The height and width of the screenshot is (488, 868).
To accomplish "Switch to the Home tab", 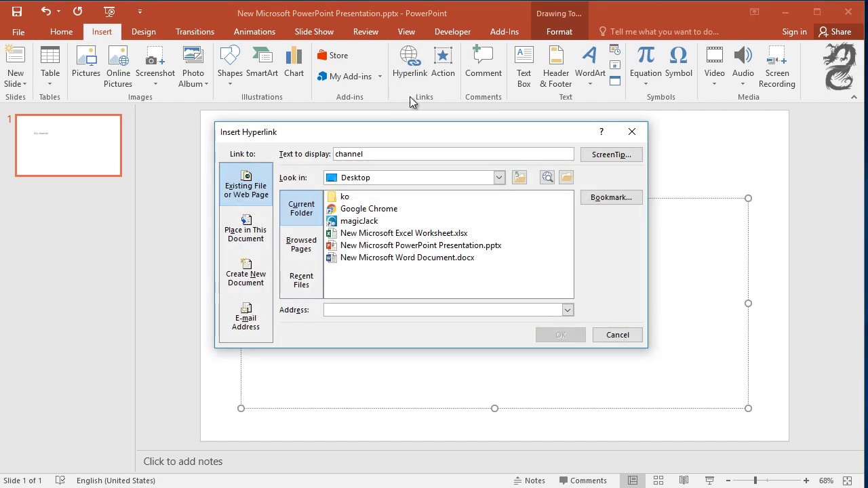I will click(x=61, y=32).
